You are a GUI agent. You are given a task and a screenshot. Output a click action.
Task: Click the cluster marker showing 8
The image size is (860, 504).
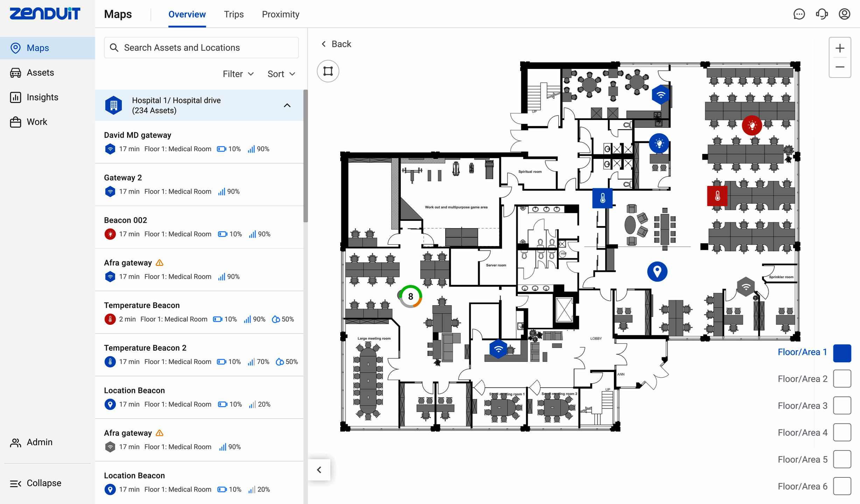click(x=410, y=296)
